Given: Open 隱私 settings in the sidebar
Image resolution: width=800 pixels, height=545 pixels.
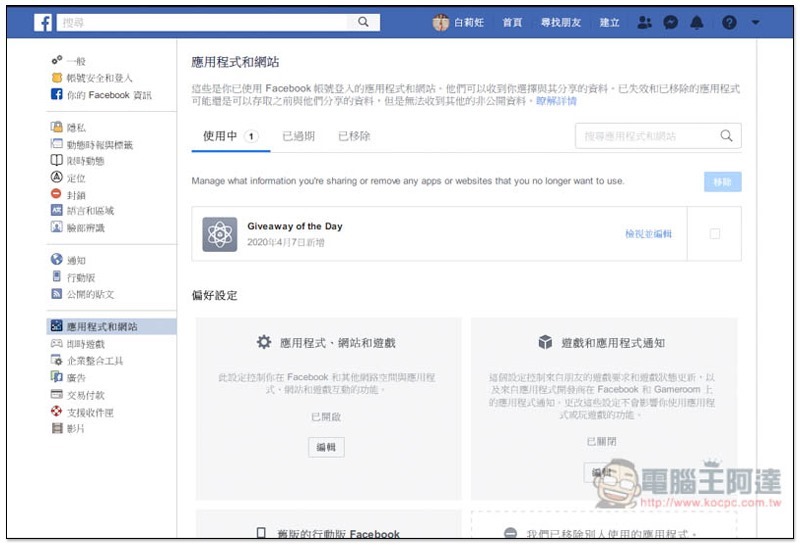Looking at the screenshot, I should click(76, 127).
